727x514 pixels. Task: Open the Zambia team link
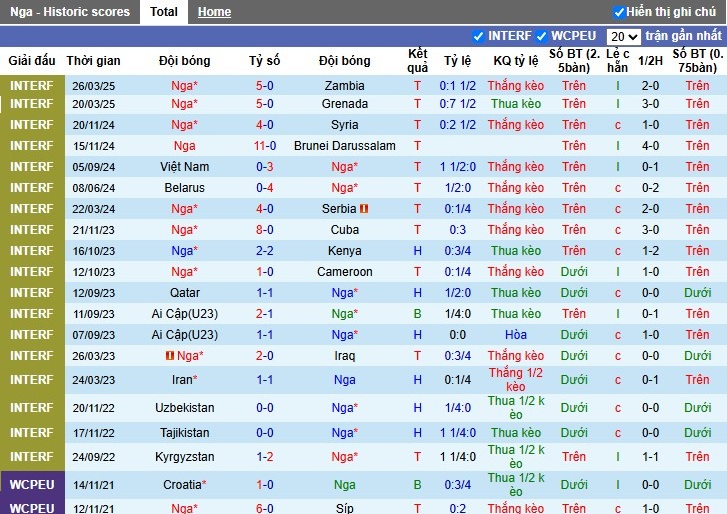click(344, 86)
